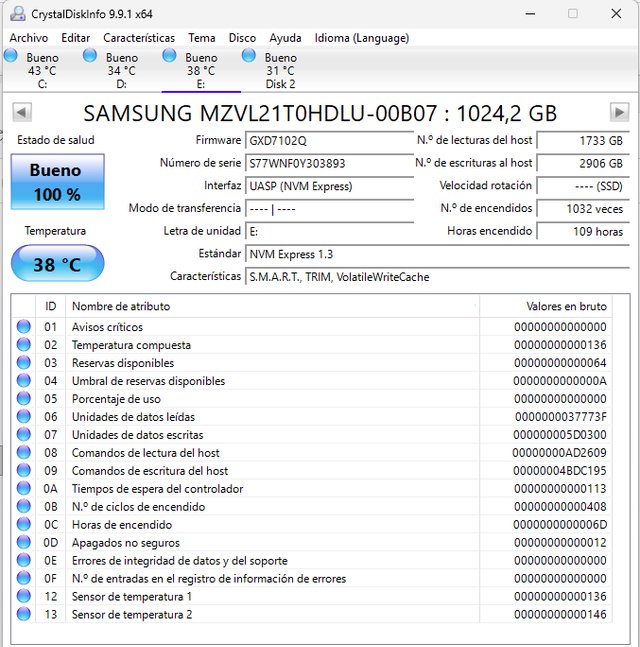This screenshot has width=640, height=647.
Task: Click the Estándar field NVM Express 1.3
Action: (x=437, y=254)
